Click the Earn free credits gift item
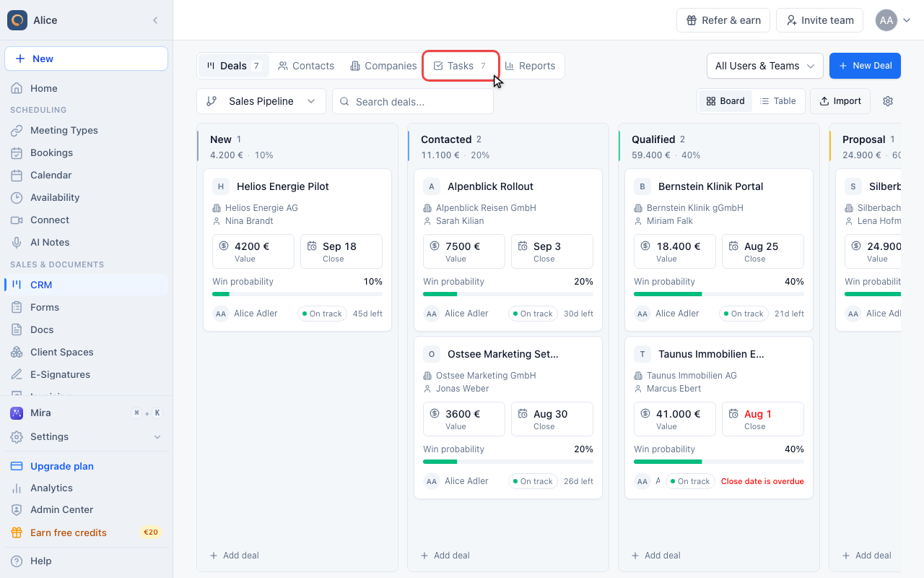 coord(87,532)
